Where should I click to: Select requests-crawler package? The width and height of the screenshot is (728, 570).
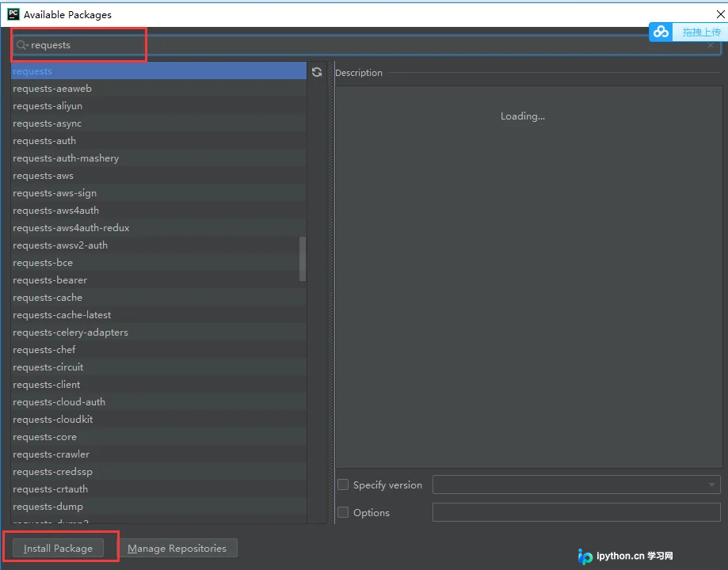158,454
